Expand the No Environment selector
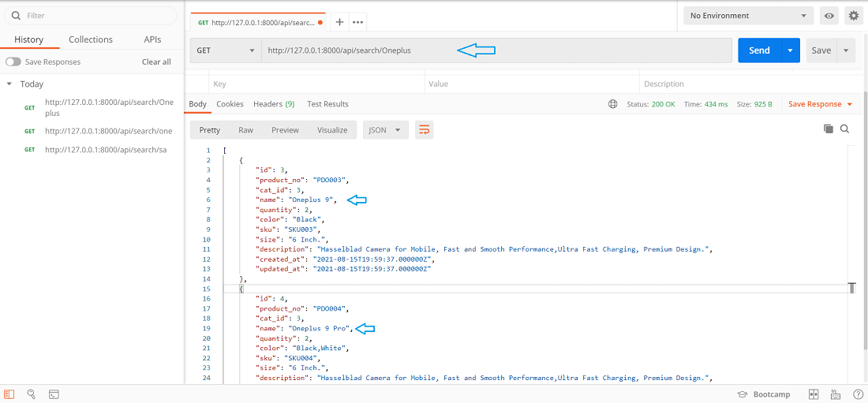The image size is (868, 403). click(748, 16)
